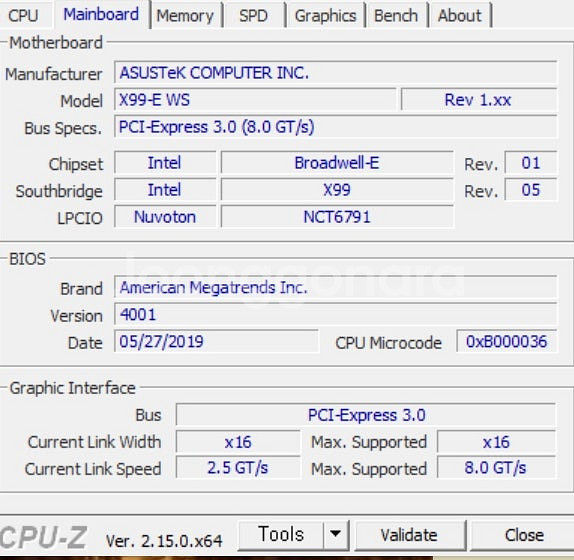This screenshot has height=560, width=574.
Task: Click the CPU Microcode label
Action: (388, 343)
